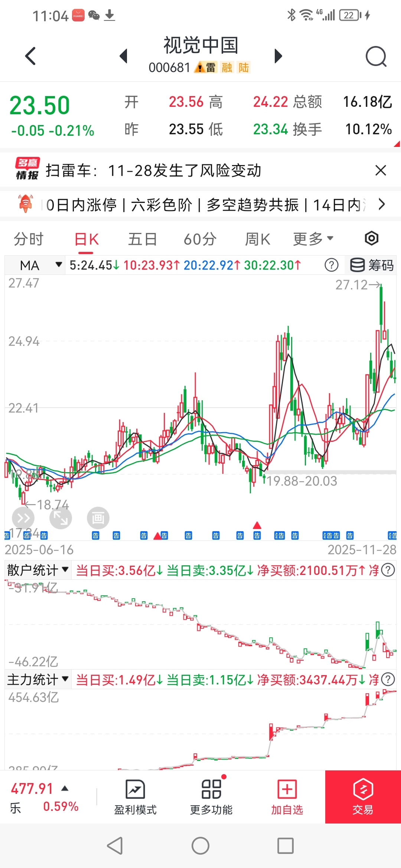Expand chart to fullscreen icon
The width and height of the screenshot is (401, 868).
point(61,518)
